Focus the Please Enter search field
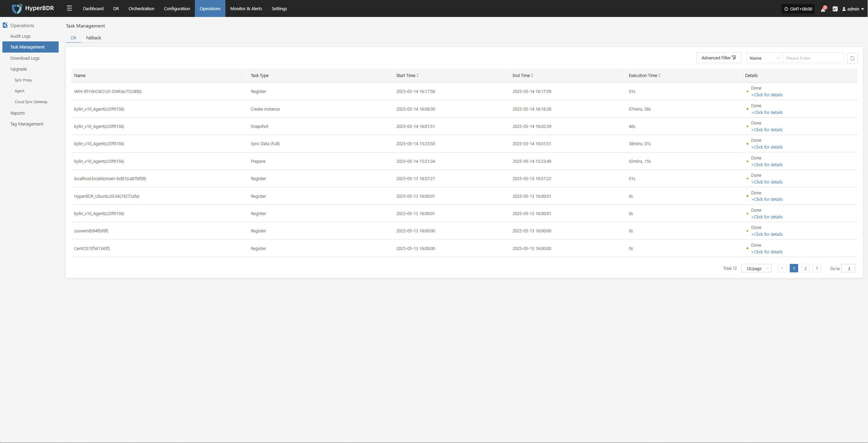868x443 pixels. 813,58
